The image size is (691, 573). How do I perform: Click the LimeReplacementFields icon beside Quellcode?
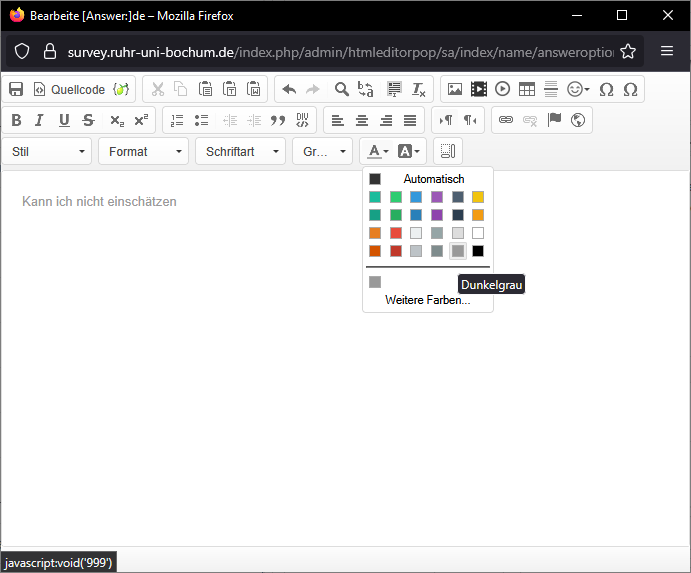[x=121, y=89]
